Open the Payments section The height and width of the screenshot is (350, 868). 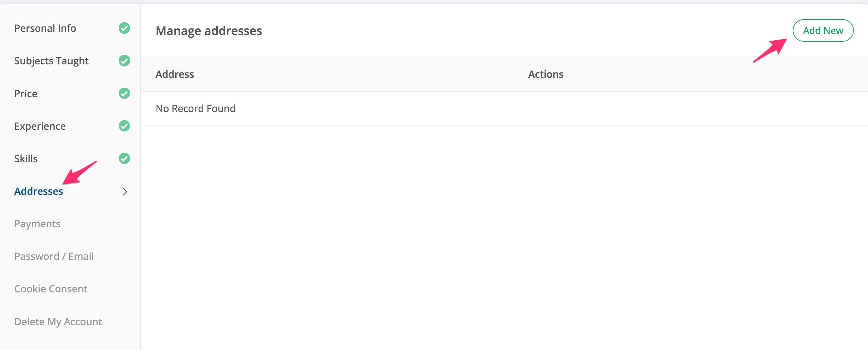pyautogui.click(x=37, y=224)
